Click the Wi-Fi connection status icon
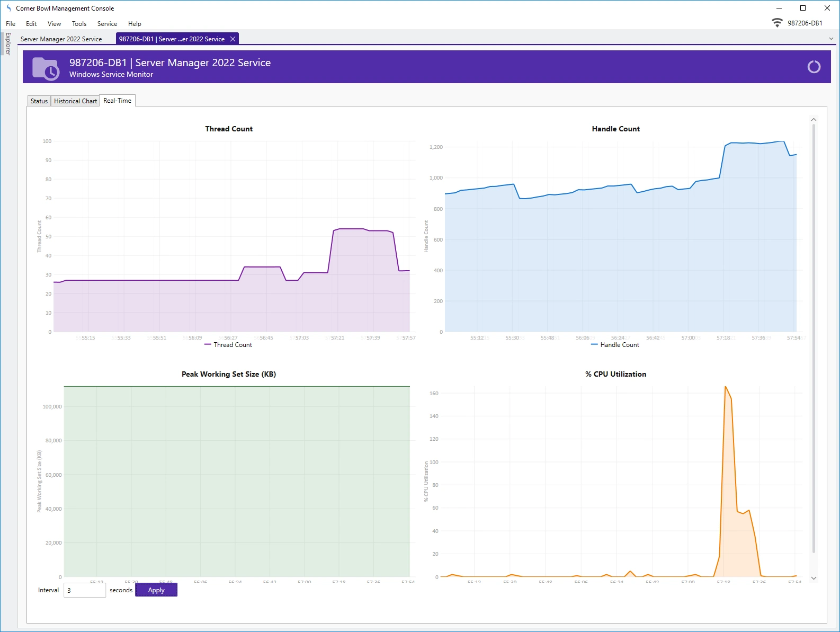Image resolution: width=840 pixels, height=632 pixels. (777, 23)
